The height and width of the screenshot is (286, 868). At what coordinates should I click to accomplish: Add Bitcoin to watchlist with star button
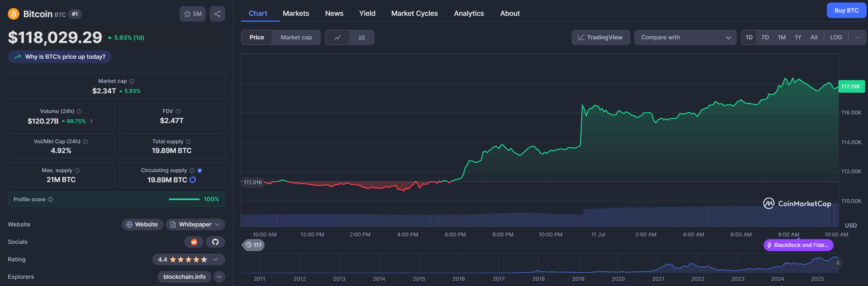coord(192,14)
